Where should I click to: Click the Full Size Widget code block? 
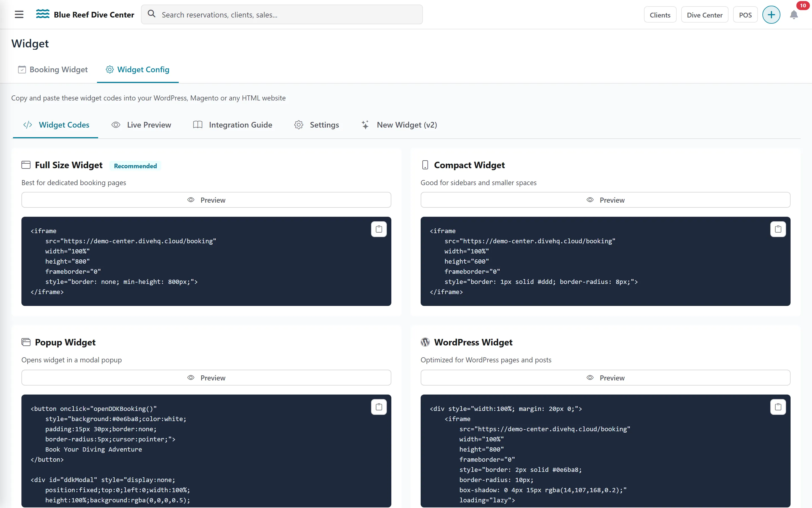206,261
